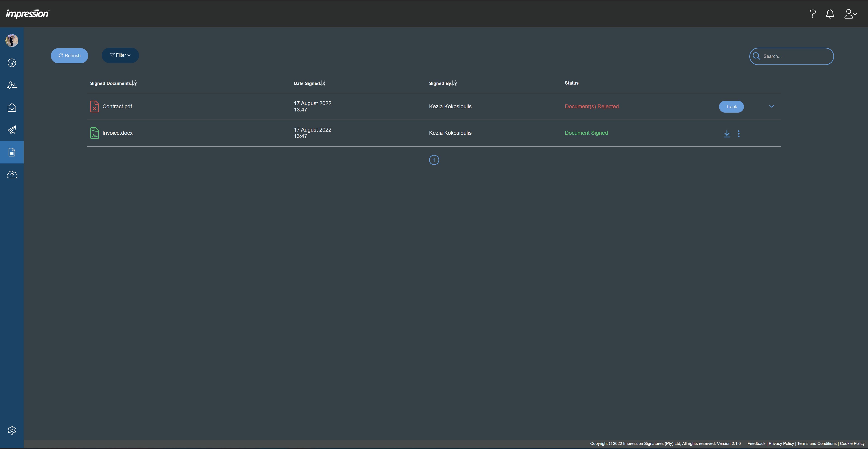
Task: Click into the Search field
Action: (x=795, y=56)
